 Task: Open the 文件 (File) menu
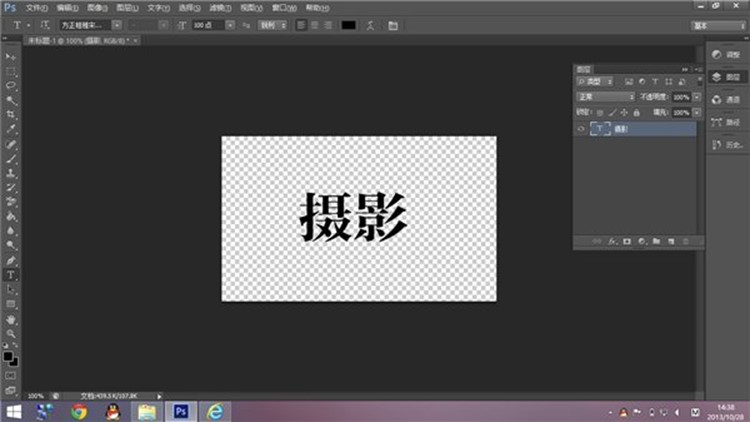[x=37, y=7]
